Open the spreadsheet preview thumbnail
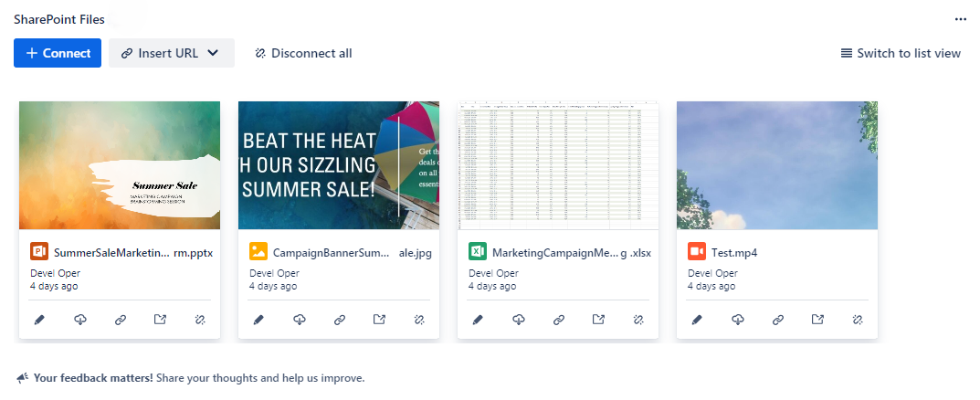Image resolution: width=980 pixels, height=400 pixels. coord(558,165)
